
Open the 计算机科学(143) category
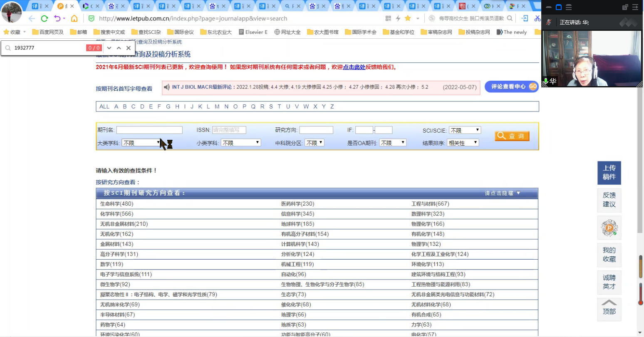(300, 244)
